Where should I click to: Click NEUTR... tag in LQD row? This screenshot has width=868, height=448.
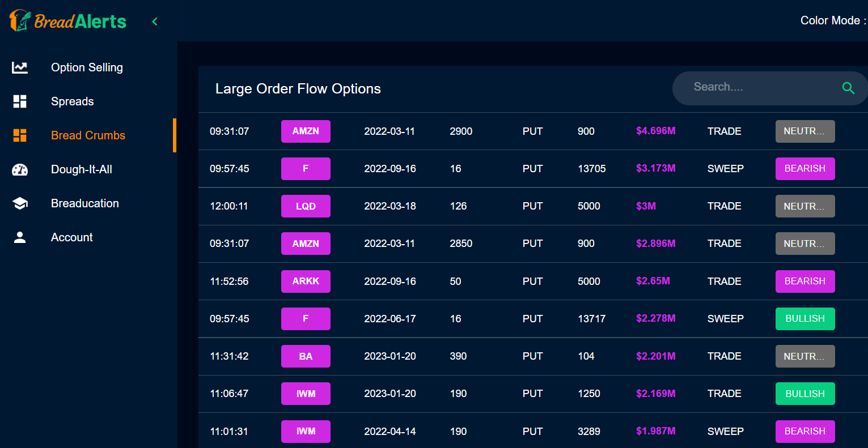click(x=805, y=206)
